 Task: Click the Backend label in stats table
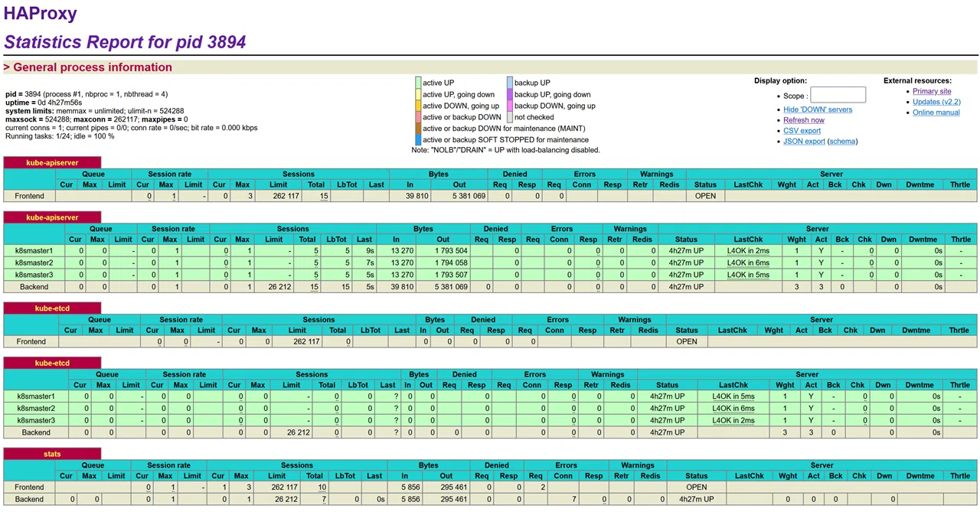point(30,499)
